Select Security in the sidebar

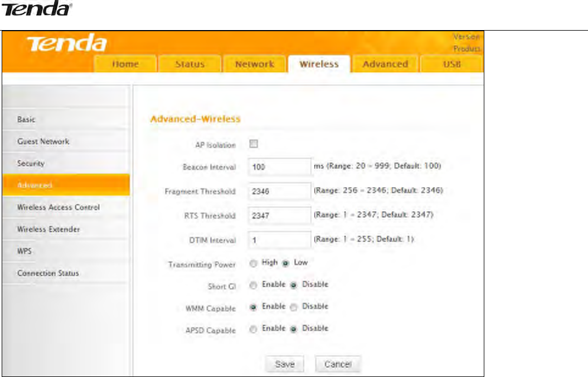[x=66, y=163]
